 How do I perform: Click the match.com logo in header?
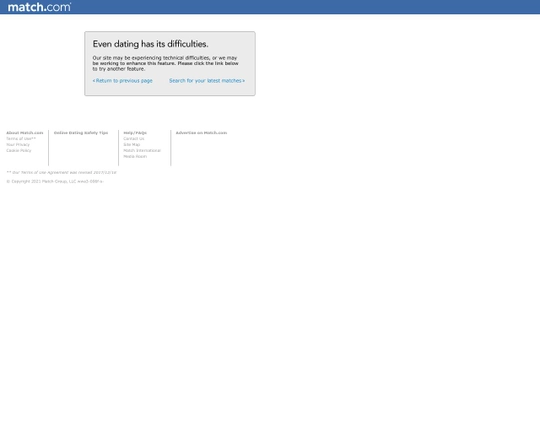click(x=39, y=7)
